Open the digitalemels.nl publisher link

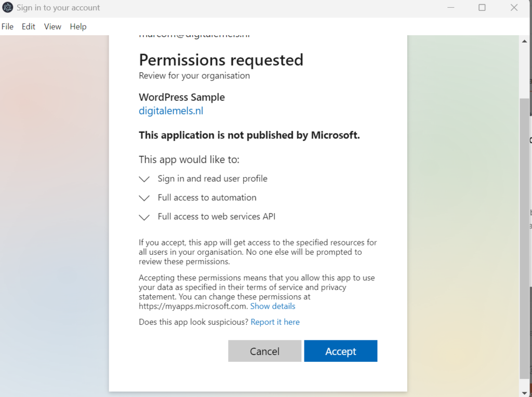point(171,111)
